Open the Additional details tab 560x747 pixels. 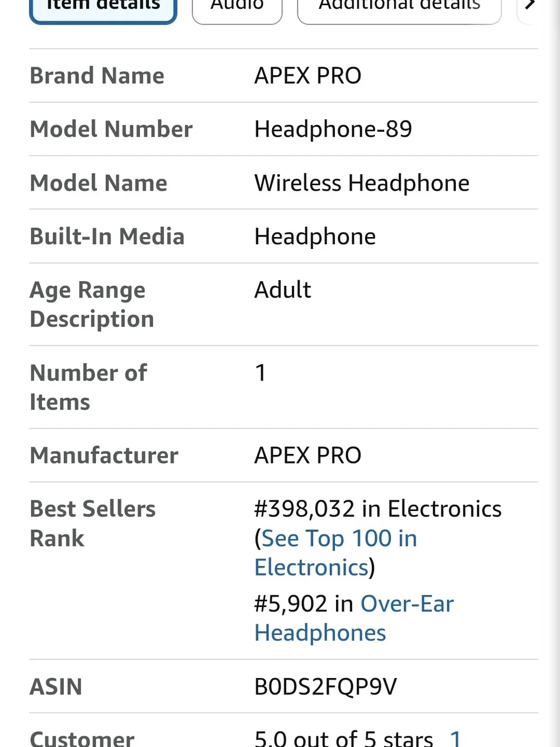tap(399, 8)
